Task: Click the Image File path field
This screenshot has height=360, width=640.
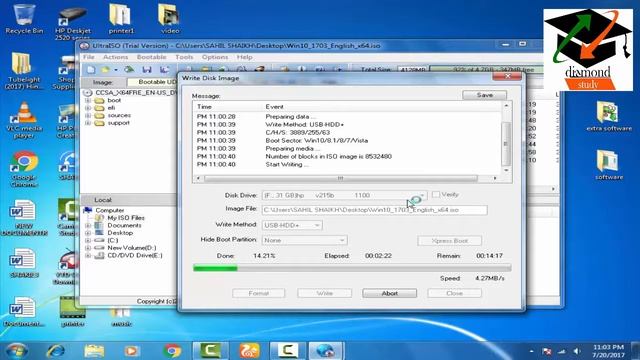Action: [x=374, y=210]
